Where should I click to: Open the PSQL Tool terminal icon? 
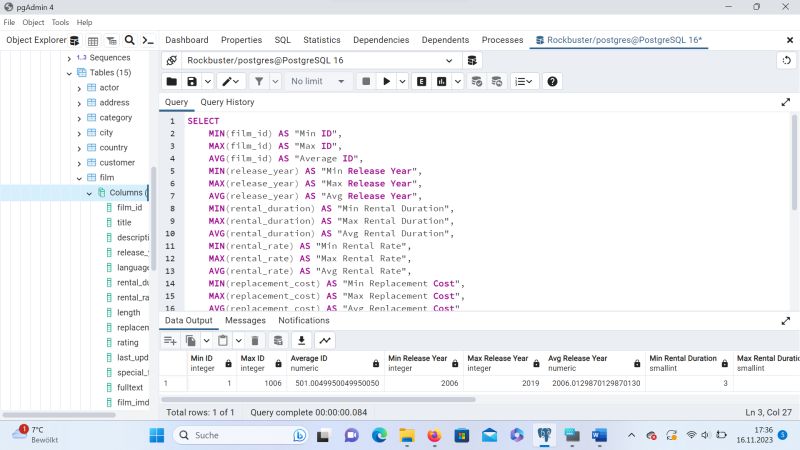pyautogui.click(x=148, y=40)
